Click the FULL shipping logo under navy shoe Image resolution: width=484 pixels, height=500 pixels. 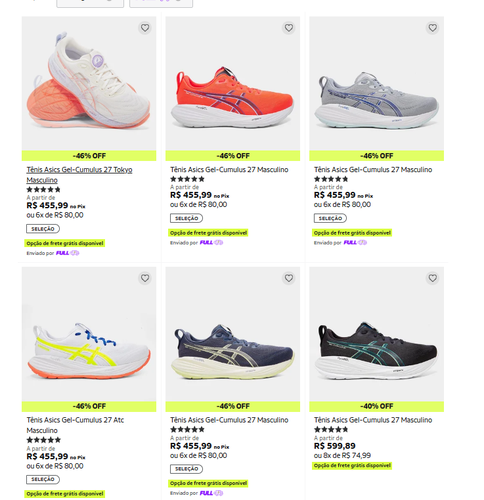pos(211,493)
